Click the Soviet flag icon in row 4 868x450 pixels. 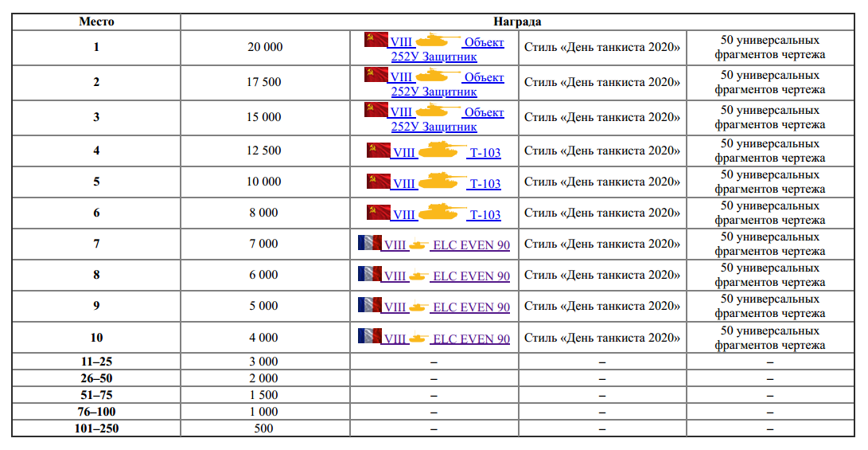378,150
